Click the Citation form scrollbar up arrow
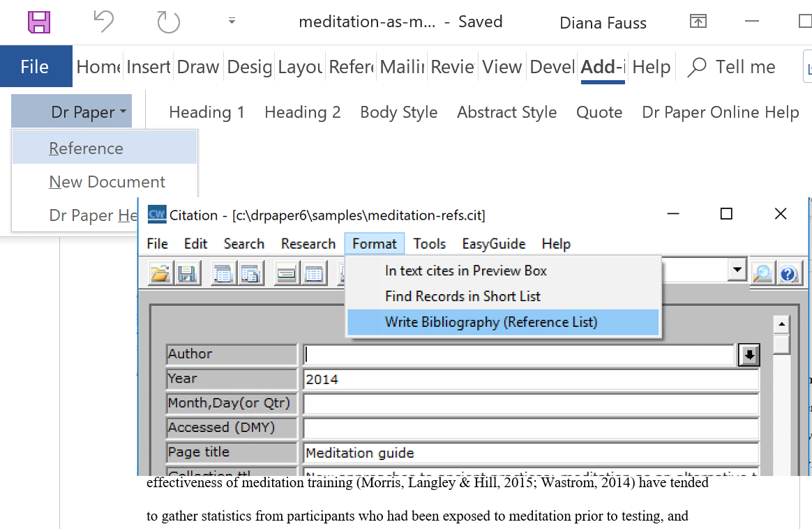 coord(782,325)
